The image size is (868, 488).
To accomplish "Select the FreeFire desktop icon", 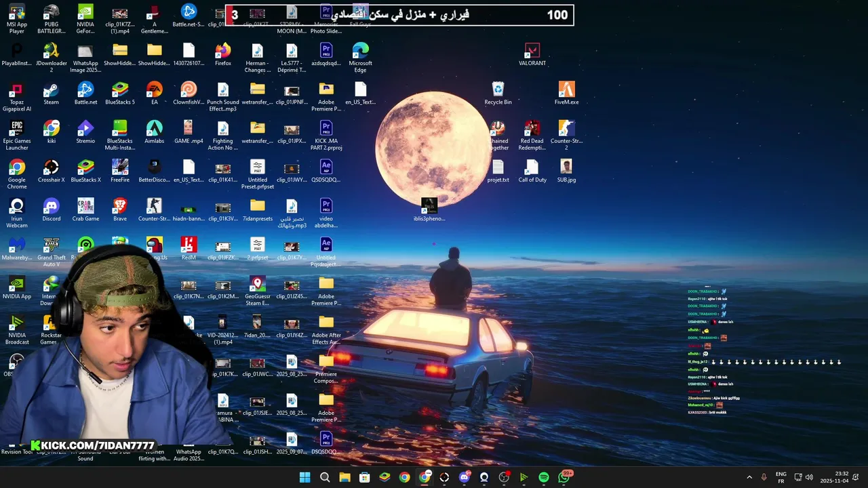I will tap(120, 171).
